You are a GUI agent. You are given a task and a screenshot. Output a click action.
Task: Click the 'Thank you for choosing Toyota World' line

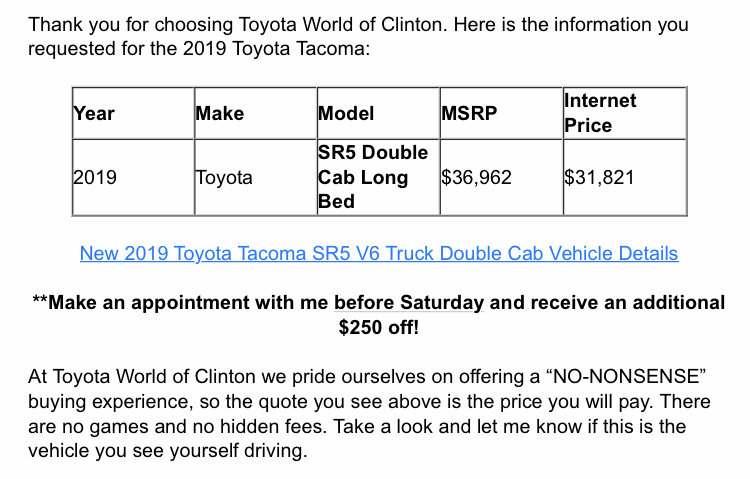[x=358, y=24]
